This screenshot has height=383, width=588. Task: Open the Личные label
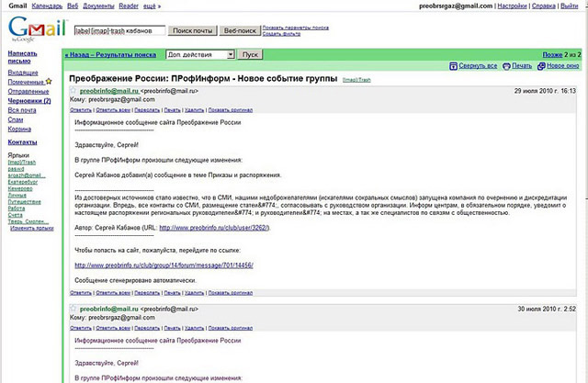point(17,196)
